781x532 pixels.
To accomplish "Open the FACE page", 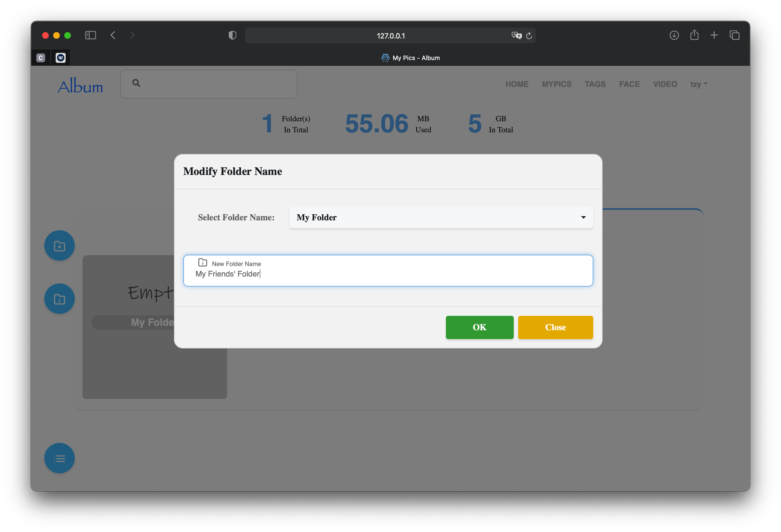I will tap(630, 84).
